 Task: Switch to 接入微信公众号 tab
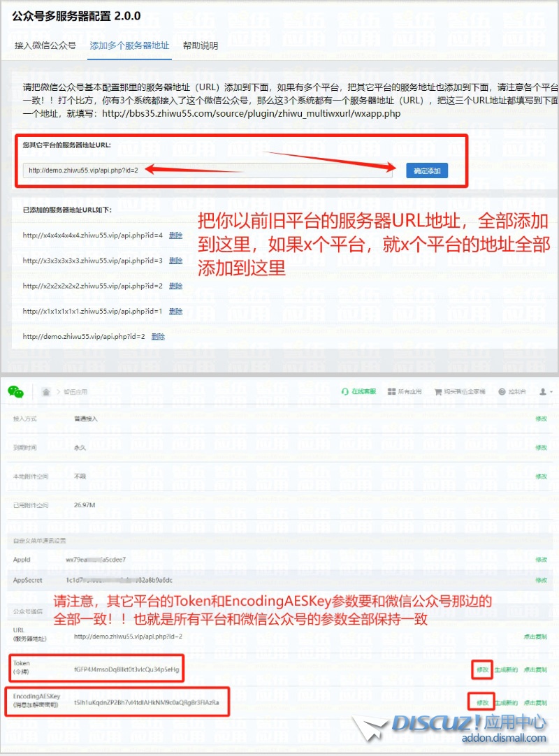click(45, 45)
